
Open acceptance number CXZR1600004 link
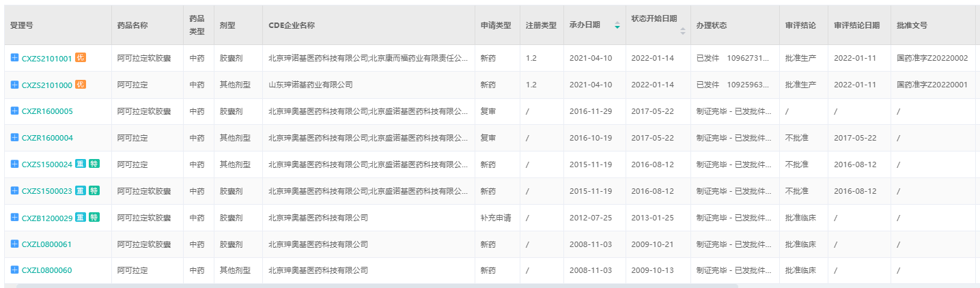pyautogui.click(x=46, y=139)
